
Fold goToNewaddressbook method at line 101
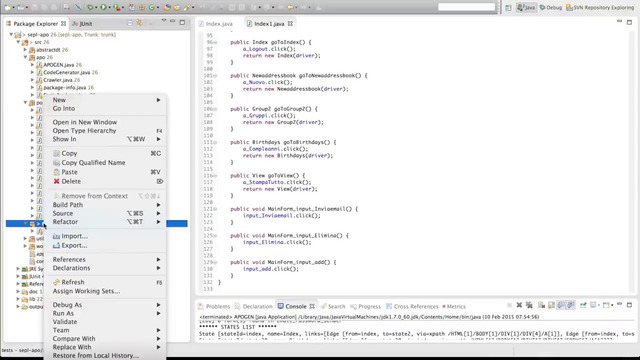(x=215, y=76)
